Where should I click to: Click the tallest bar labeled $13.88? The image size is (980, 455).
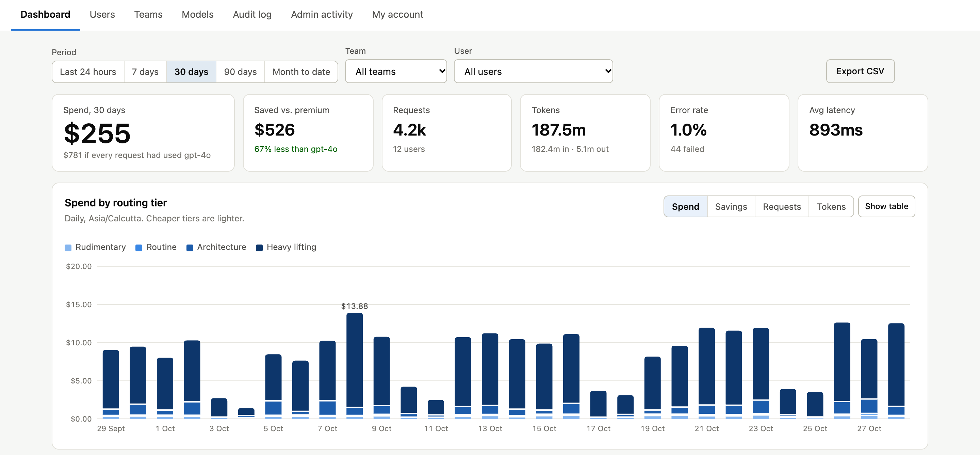[355, 365]
